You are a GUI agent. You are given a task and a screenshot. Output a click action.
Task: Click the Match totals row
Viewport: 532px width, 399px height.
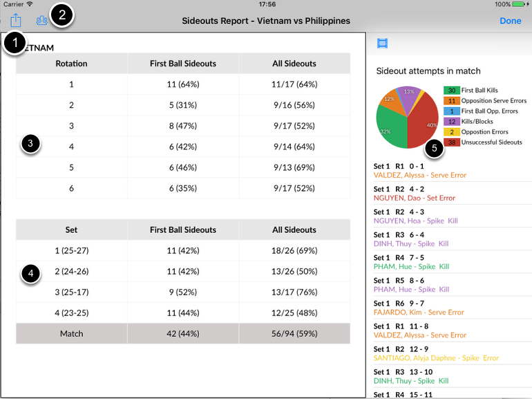pos(183,333)
